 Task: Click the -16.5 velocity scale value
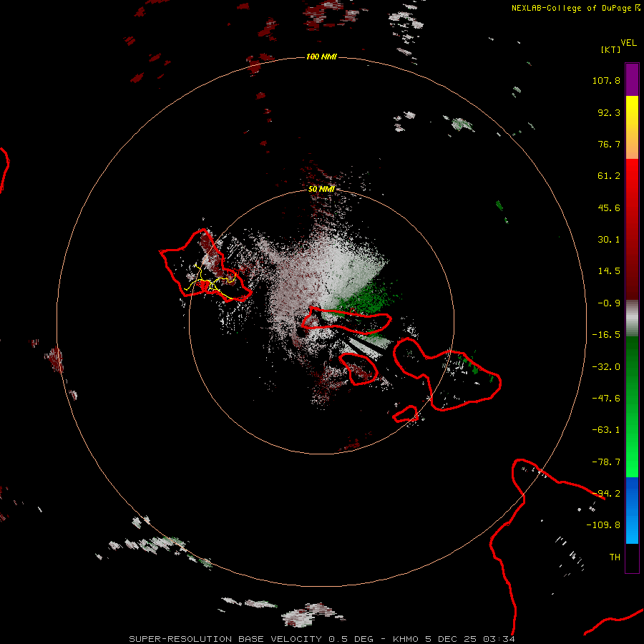point(606,335)
